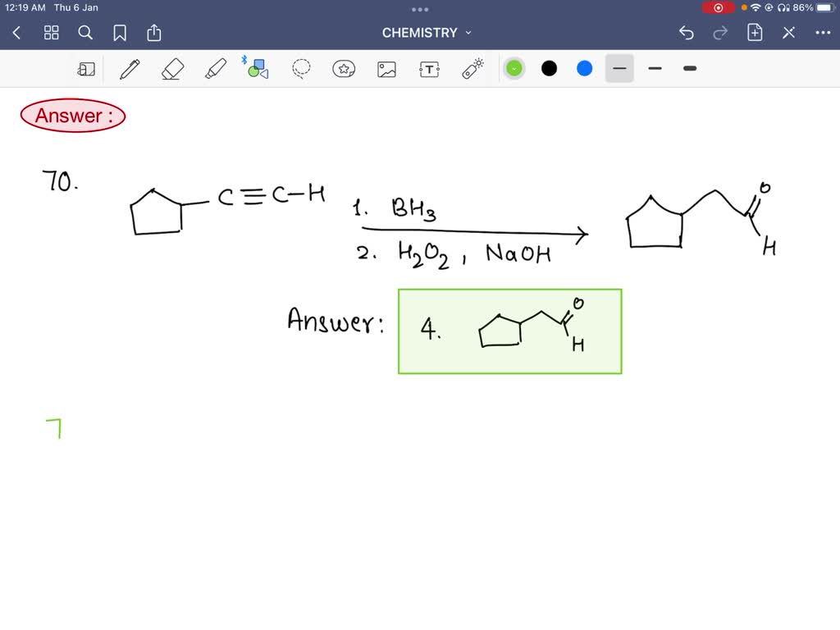840x630 pixels.
Task: Activate the laser pointer tool
Action: point(473,69)
